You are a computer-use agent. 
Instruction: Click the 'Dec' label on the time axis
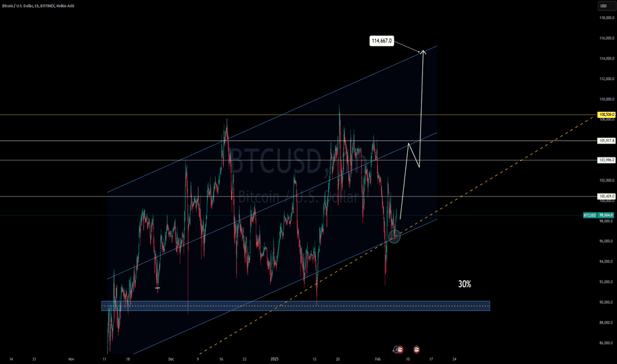171,359
